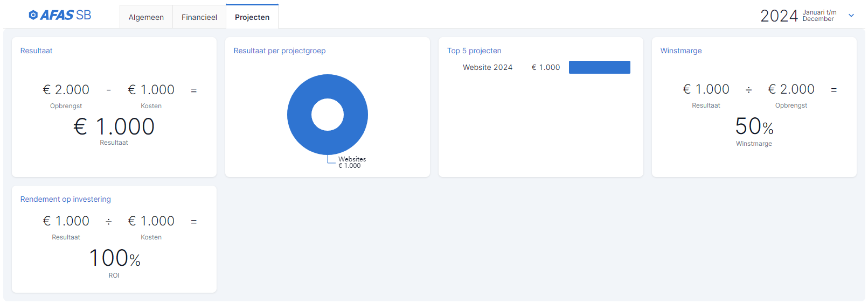Image resolution: width=868 pixels, height=304 pixels.
Task: Click the 50% Winstmarge value
Action: pos(754,126)
